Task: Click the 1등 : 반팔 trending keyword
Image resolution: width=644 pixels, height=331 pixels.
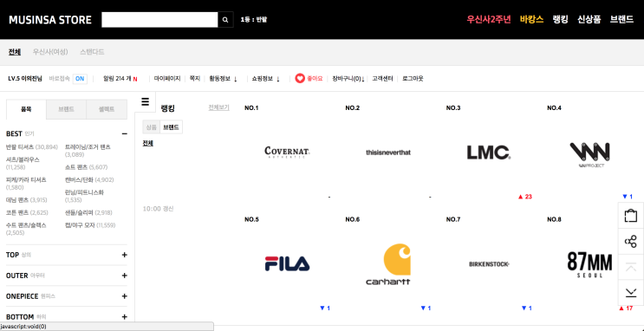Action: click(253, 20)
